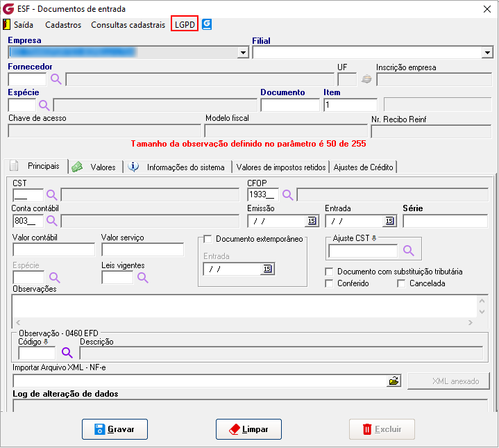Click the browse folder icon for XML import
Viewport: 499px width, 448px height.
click(x=394, y=381)
